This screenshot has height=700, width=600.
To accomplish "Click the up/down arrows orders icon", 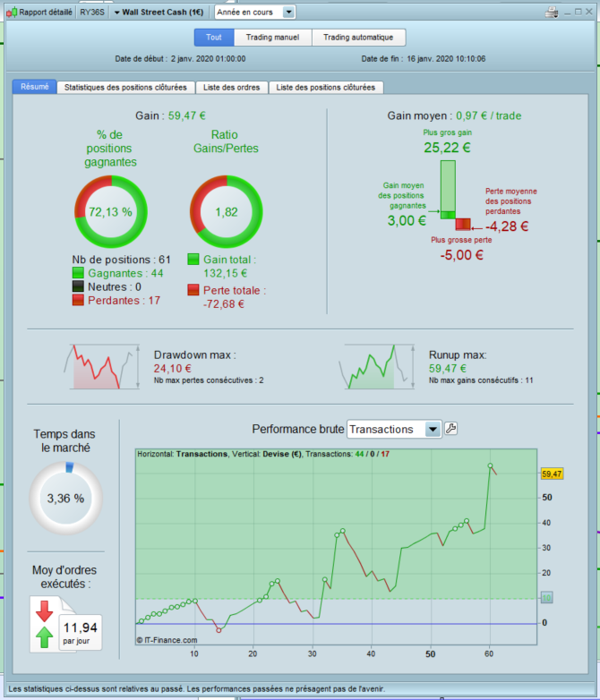I will [44, 625].
